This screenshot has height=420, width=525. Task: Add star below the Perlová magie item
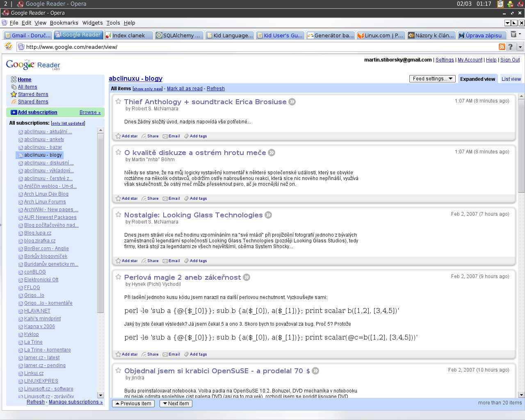pos(127,354)
